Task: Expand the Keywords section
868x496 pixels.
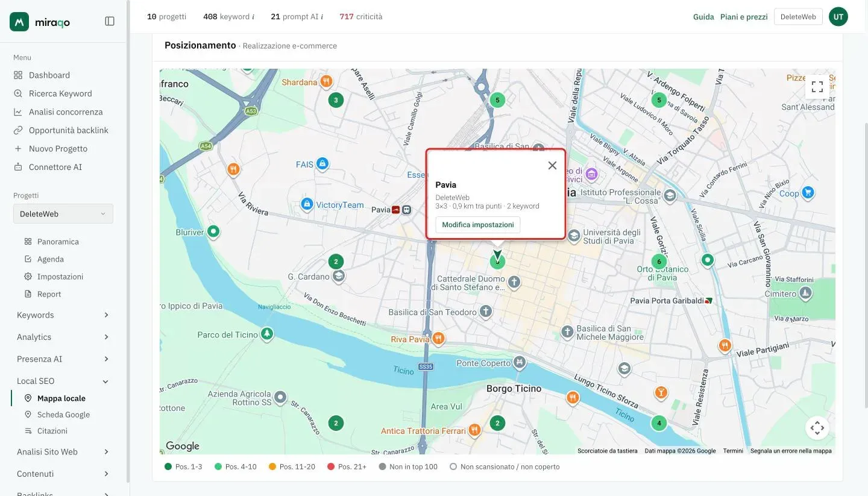Action: click(63, 315)
